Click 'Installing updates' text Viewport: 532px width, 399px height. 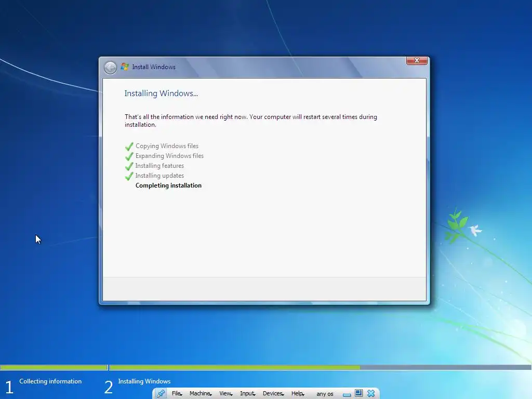pyautogui.click(x=159, y=176)
